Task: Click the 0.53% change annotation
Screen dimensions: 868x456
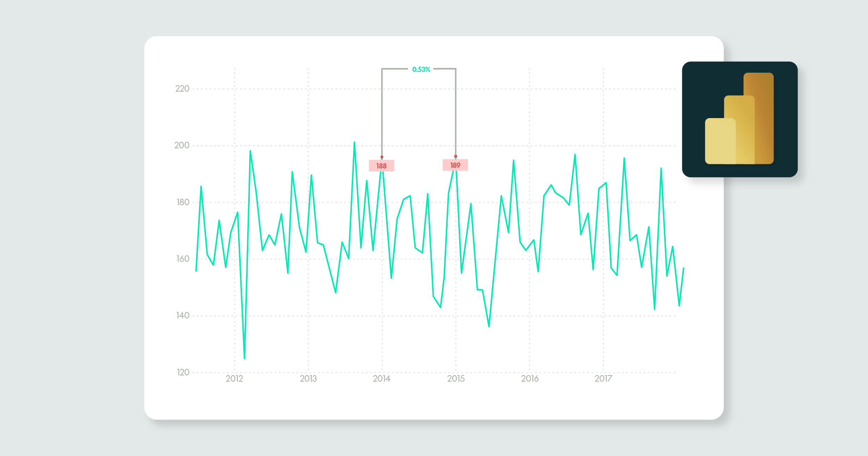Action: (421, 69)
